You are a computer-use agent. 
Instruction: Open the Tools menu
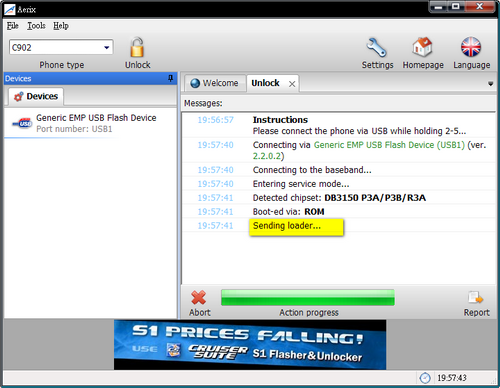tap(36, 26)
